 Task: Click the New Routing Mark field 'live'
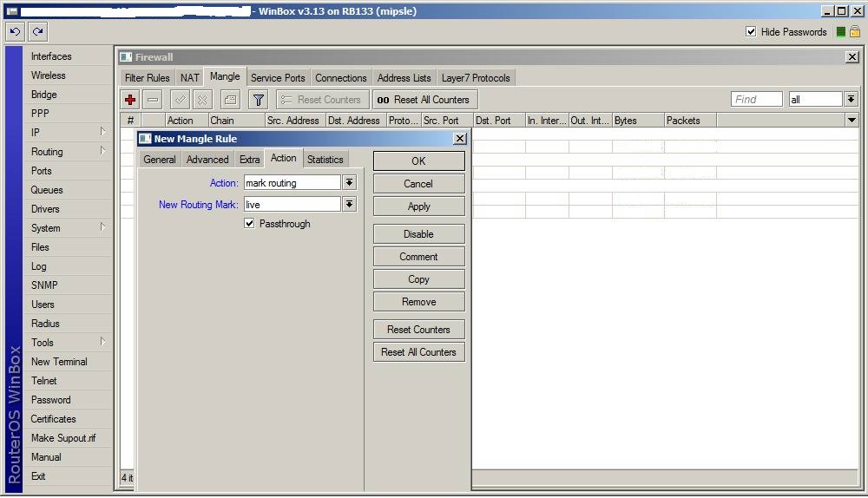(x=293, y=205)
